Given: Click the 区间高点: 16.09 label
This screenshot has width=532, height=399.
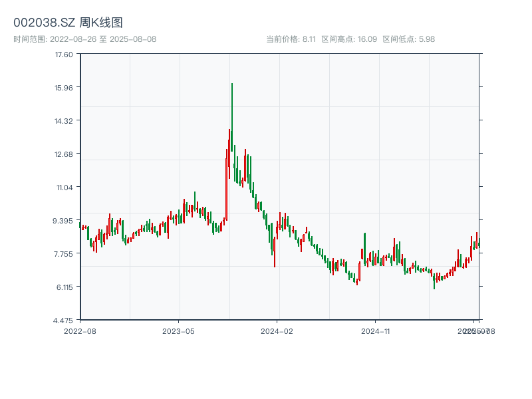Looking at the screenshot, I should (x=349, y=39).
